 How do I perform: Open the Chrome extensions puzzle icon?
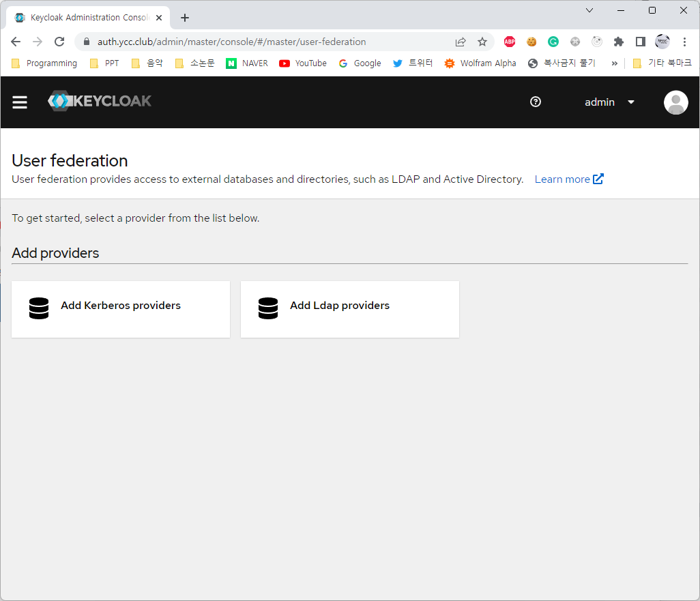pos(619,42)
